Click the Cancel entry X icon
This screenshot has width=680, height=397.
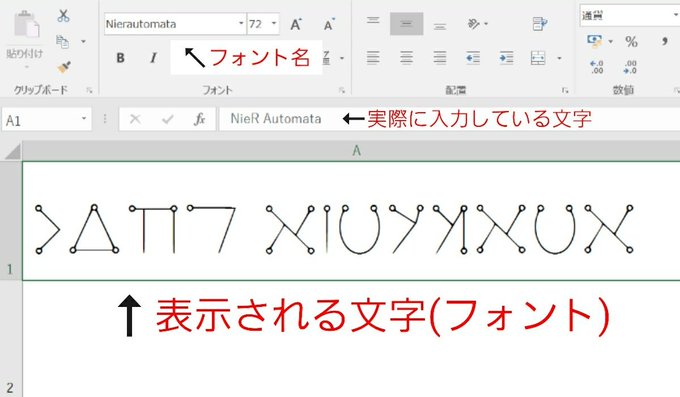(x=135, y=119)
